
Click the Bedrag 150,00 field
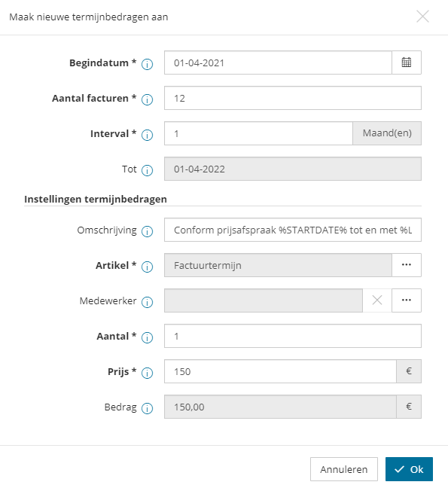tap(280, 407)
